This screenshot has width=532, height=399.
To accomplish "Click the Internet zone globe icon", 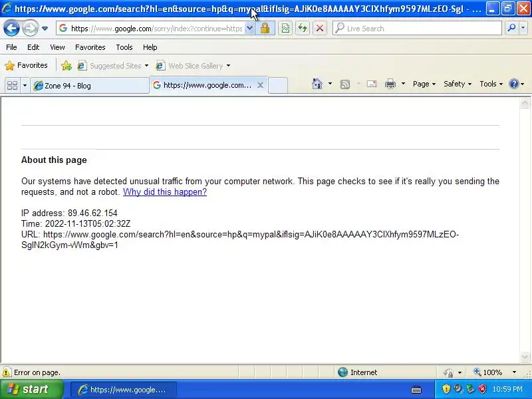I will (342, 372).
